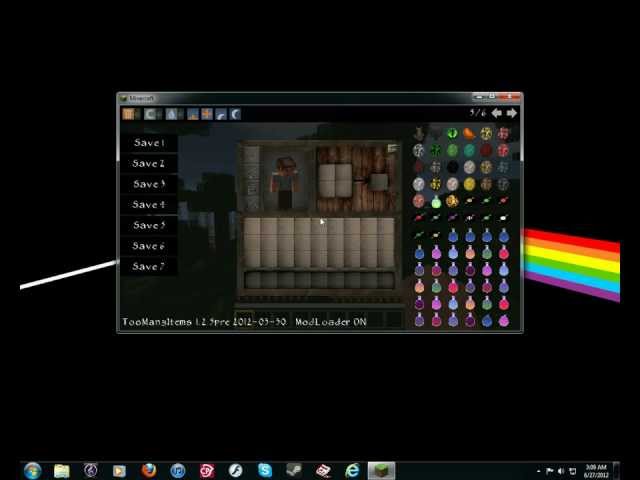
Task: Click the Save 4 button
Action: (149, 204)
